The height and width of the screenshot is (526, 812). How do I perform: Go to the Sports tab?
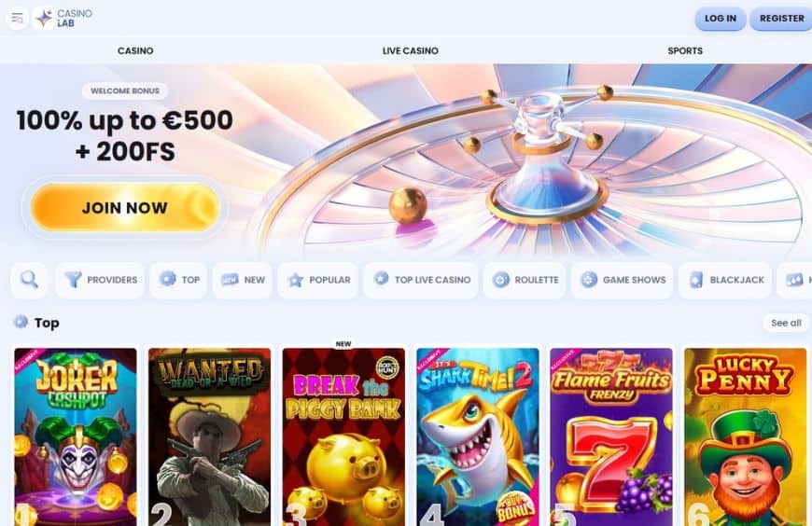pos(685,50)
